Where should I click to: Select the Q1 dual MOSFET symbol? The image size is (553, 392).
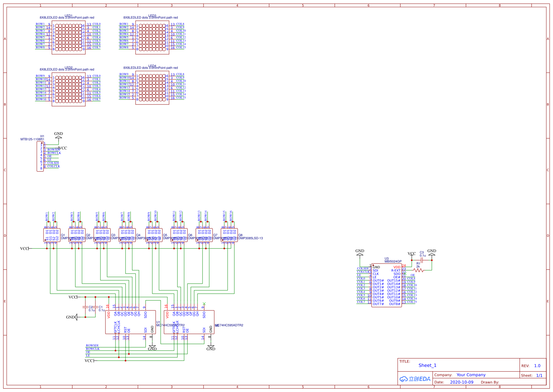click(52, 235)
